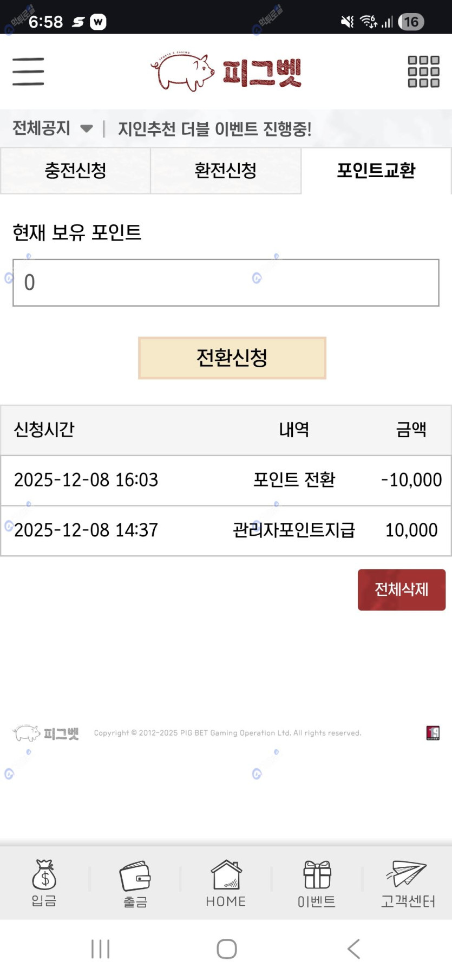
Task: Open the grid menu icon
Action: click(x=423, y=72)
